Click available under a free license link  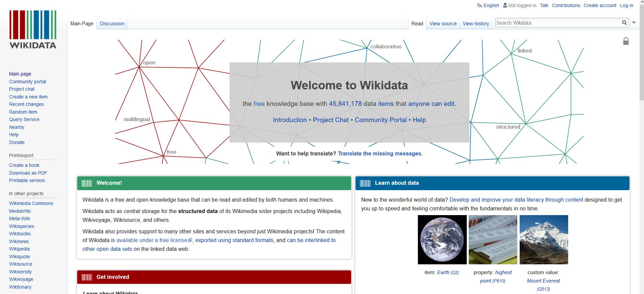(154, 240)
